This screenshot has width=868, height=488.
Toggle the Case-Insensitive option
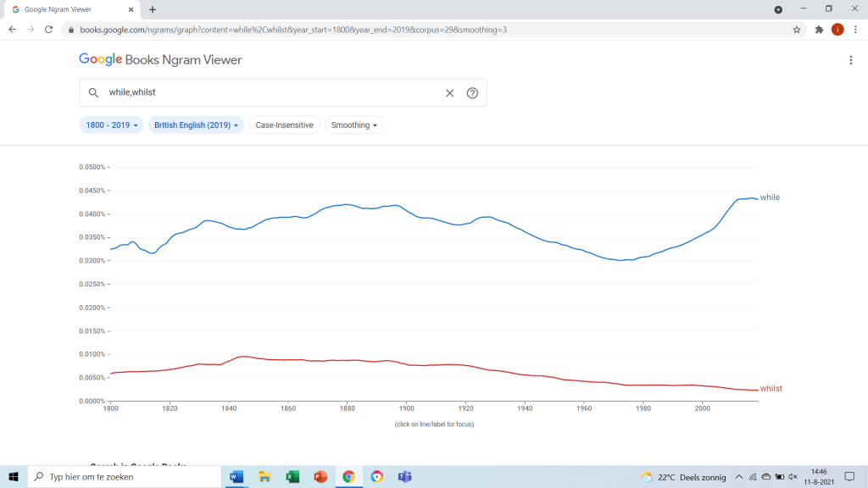pyautogui.click(x=284, y=125)
